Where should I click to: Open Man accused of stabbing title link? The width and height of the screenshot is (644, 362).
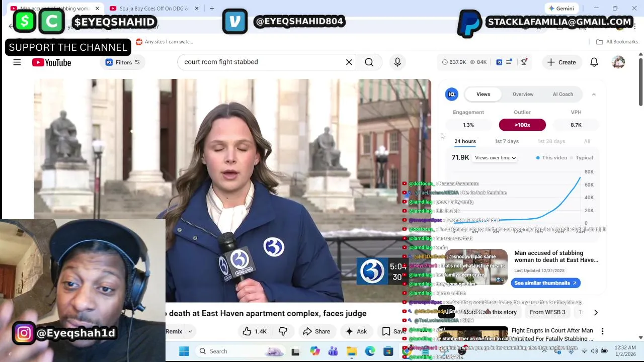coord(556,256)
